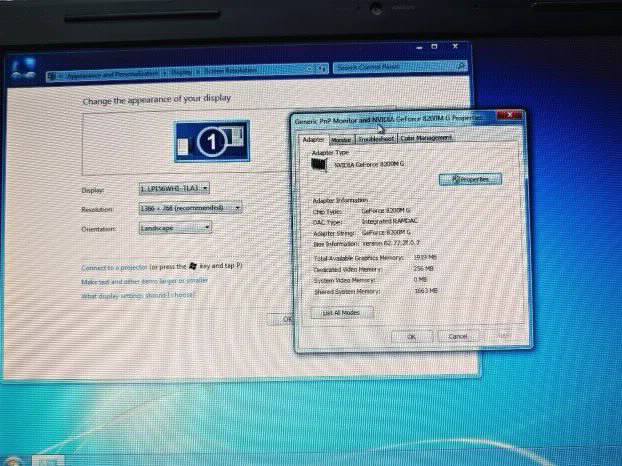Switch to the Monitor tab

click(x=341, y=140)
